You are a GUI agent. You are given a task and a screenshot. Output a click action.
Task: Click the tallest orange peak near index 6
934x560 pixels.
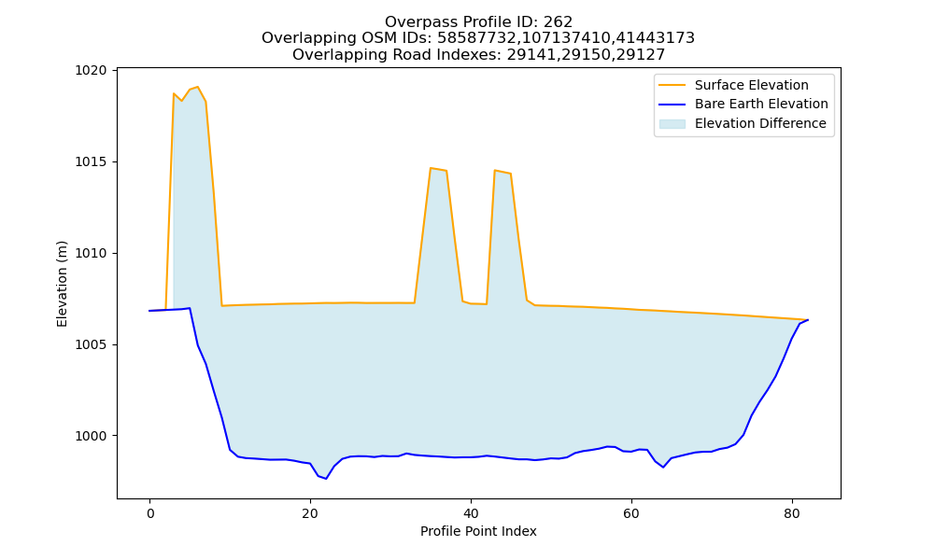tap(198, 87)
